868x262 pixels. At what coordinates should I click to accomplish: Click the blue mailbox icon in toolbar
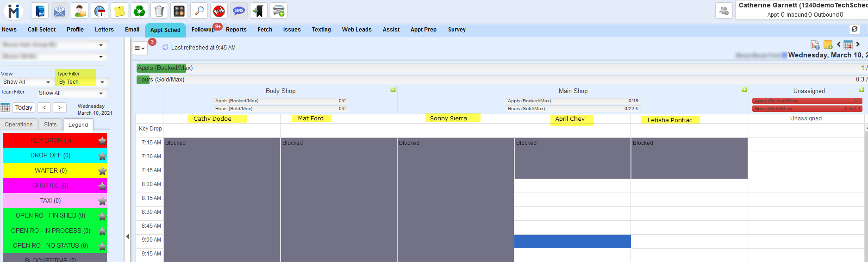coord(40,11)
